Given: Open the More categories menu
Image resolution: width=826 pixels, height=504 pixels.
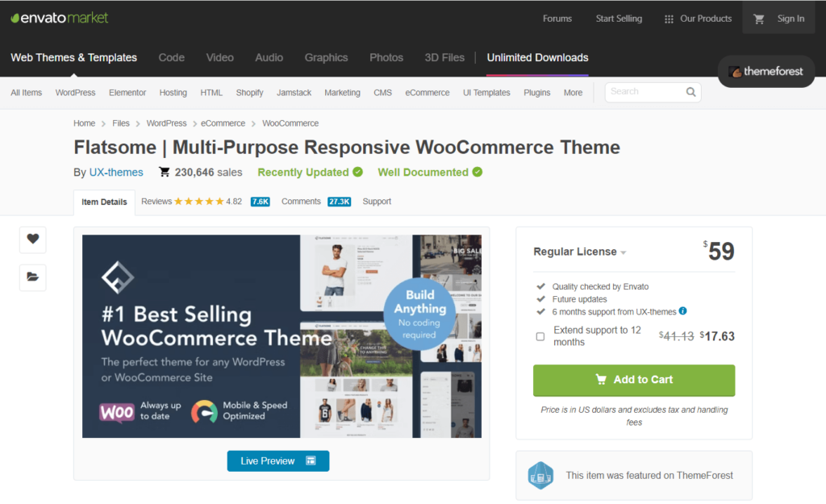Looking at the screenshot, I should pos(573,93).
